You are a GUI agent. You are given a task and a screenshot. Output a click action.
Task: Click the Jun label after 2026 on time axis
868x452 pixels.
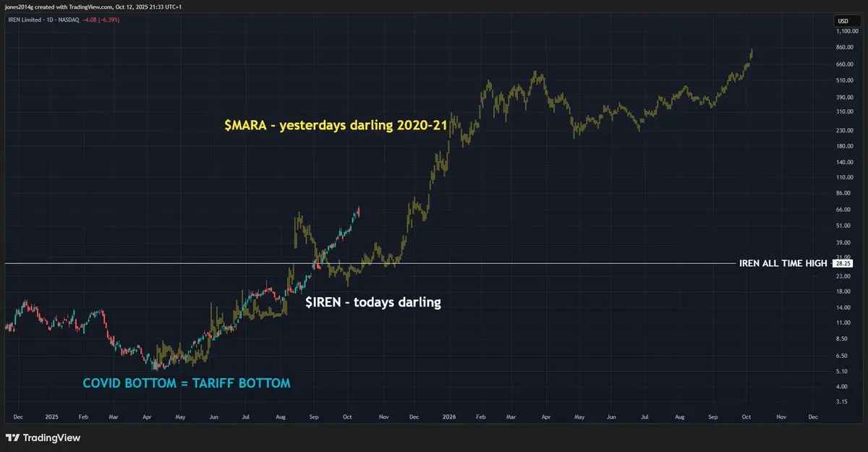(611, 417)
